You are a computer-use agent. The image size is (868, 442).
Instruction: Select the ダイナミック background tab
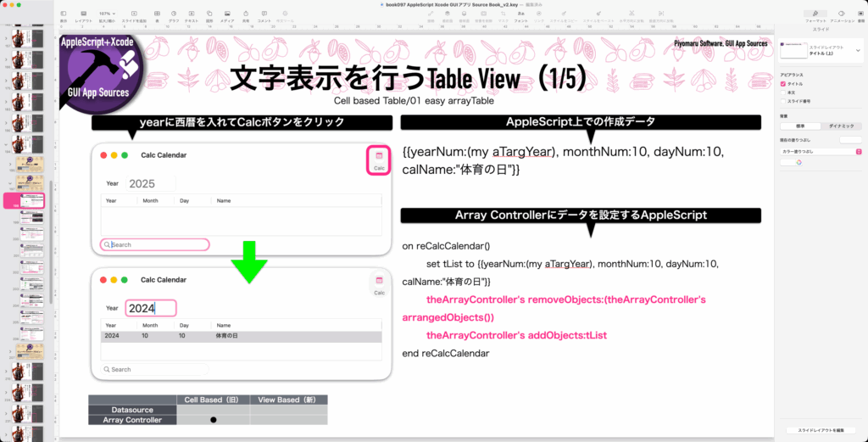tap(841, 126)
